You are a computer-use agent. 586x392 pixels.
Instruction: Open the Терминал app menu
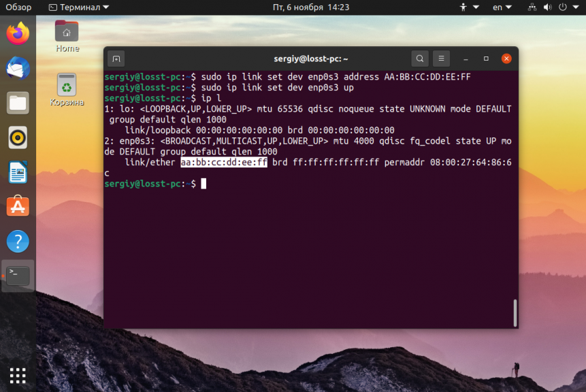[79, 7]
